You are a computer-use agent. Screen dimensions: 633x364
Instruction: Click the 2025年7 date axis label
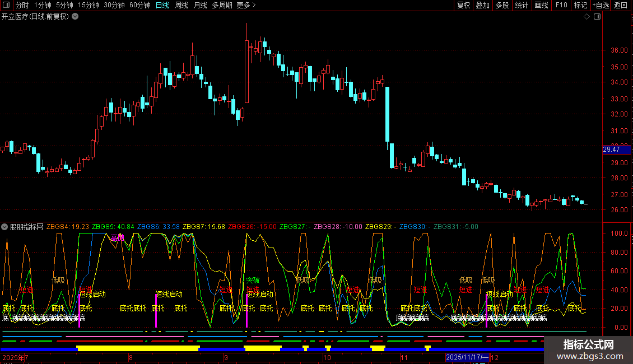15,357
